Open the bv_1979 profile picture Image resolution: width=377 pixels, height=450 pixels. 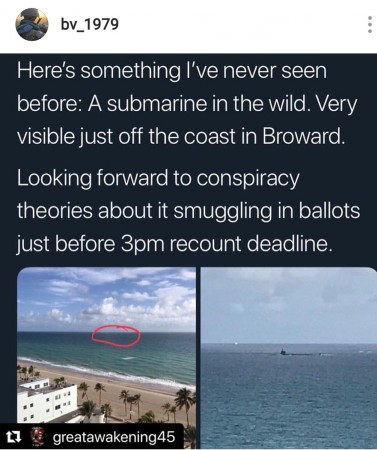tap(32, 24)
